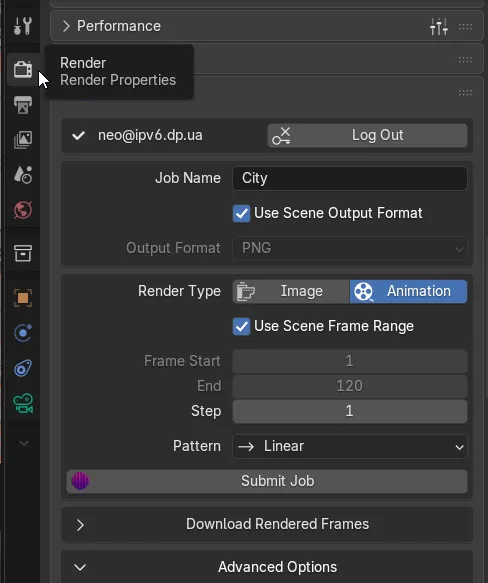The height and width of the screenshot is (583, 488).
Task: Click the tab list scroll-down chevron
Action: coord(24,443)
